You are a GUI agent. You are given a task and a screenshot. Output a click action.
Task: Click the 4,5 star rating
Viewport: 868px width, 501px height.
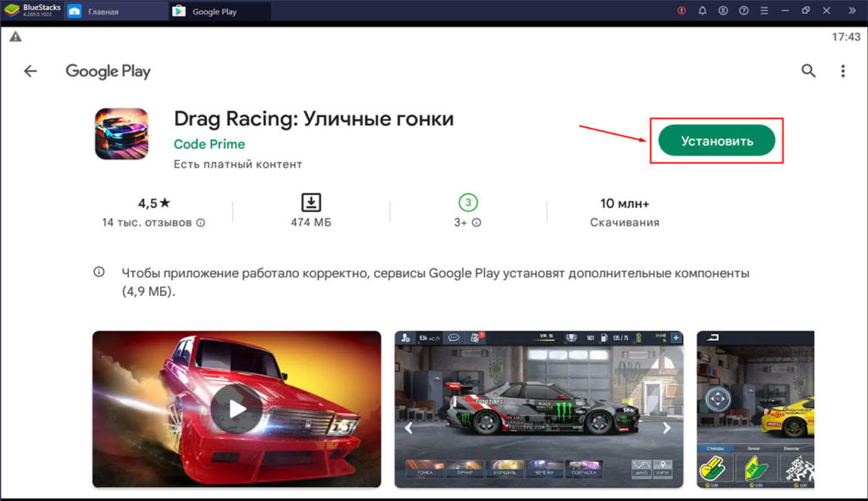[154, 203]
